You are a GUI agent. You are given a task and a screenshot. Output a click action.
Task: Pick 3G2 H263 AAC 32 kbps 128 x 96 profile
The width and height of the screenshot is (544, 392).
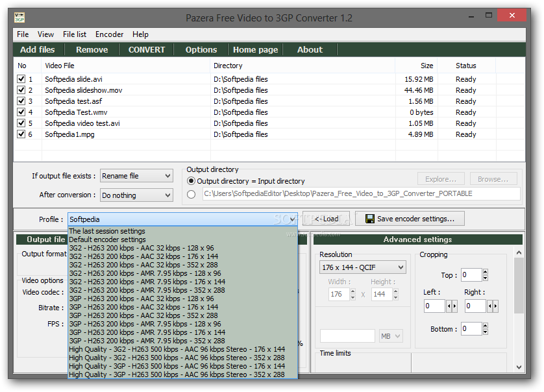coord(182,248)
